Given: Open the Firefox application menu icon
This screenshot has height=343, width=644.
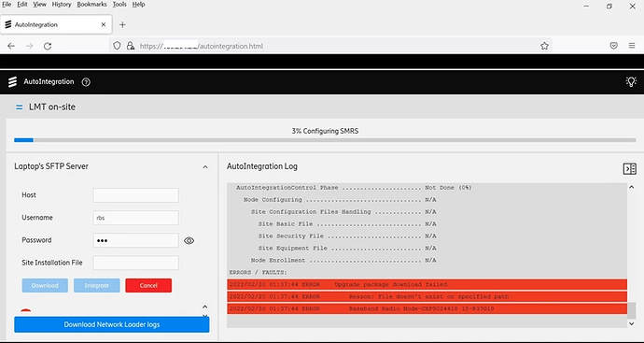Looking at the screenshot, I should click(632, 46).
